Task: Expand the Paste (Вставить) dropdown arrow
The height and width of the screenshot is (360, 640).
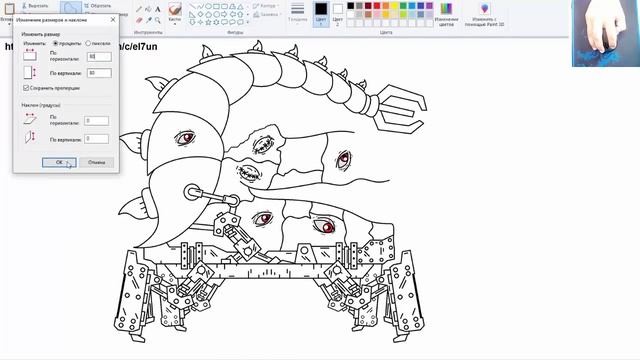Action: coord(9,24)
